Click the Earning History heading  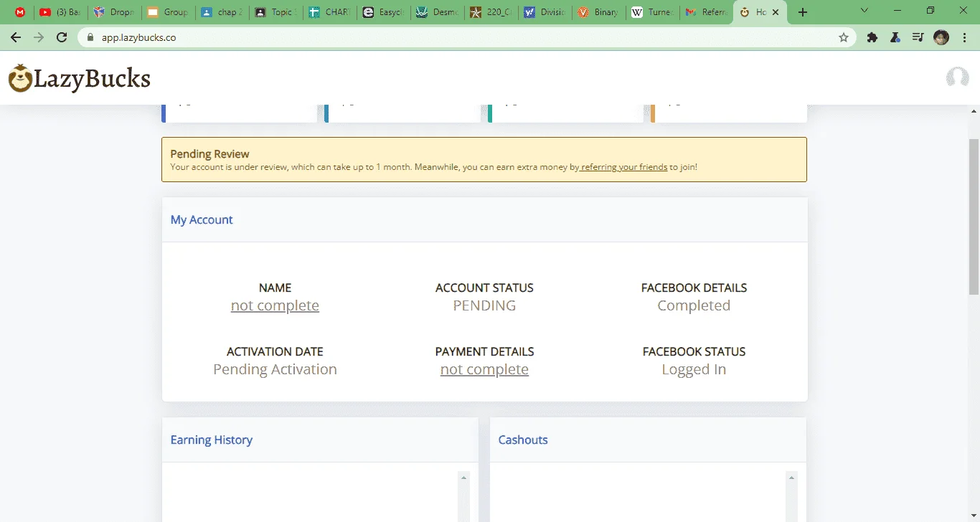[x=212, y=440]
